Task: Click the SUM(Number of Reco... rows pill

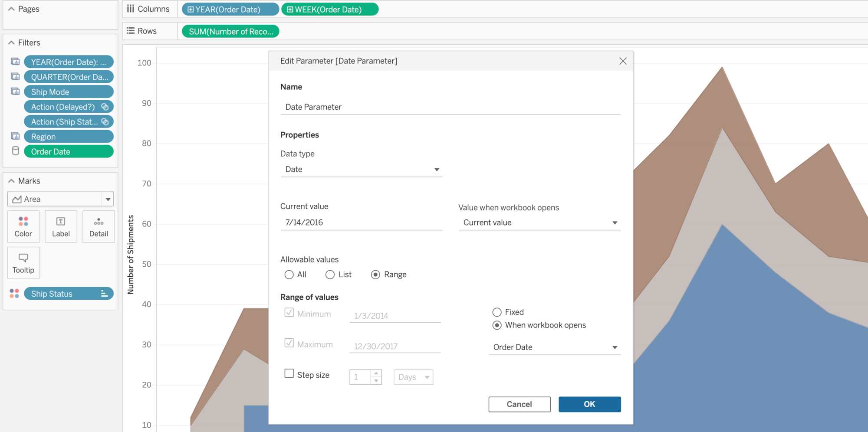Action: pos(230,31)
